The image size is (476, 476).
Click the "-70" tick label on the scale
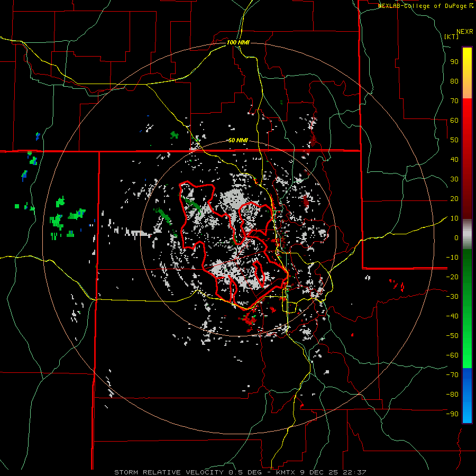[x=452, y=374]
